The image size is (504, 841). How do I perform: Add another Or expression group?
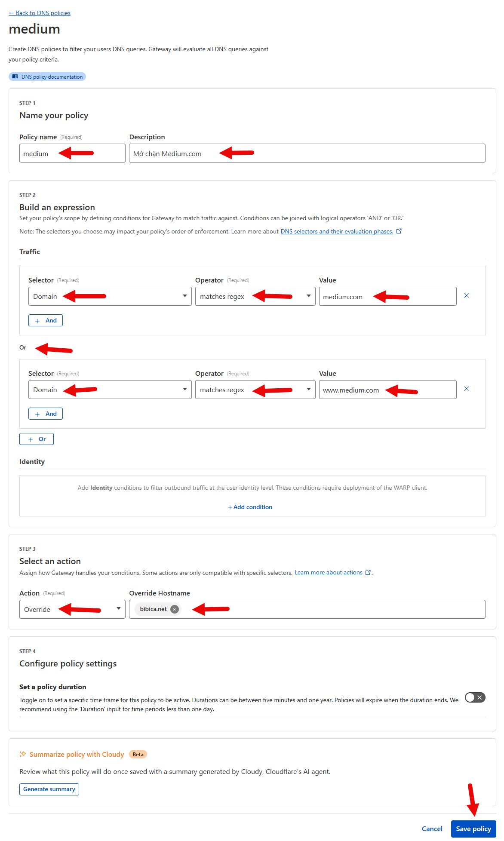click(37, 439)
